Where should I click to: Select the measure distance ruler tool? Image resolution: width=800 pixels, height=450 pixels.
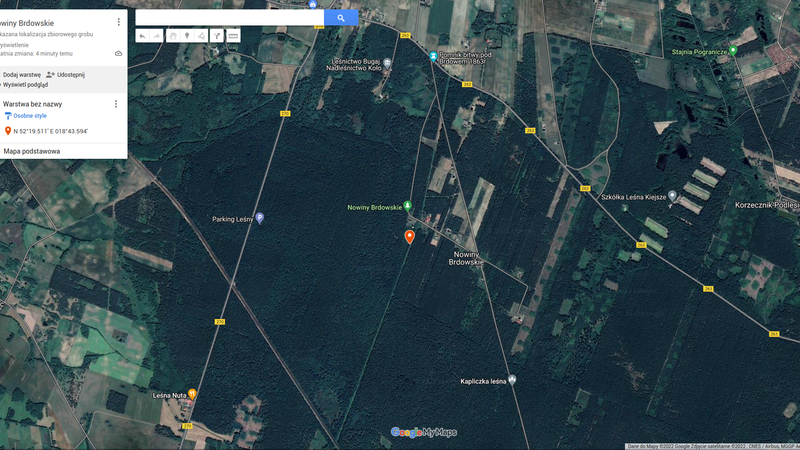(233, 36)
